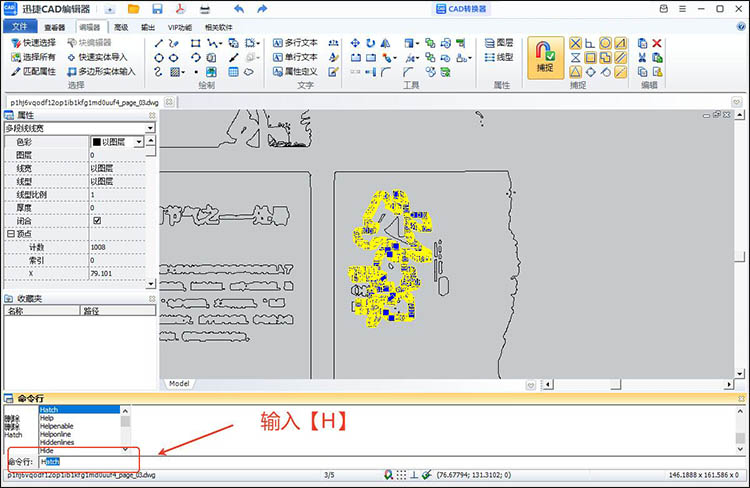Open the 多段线线宽 object type dropdown
Screen dimensions: 750x488
[x=150, y=128]
